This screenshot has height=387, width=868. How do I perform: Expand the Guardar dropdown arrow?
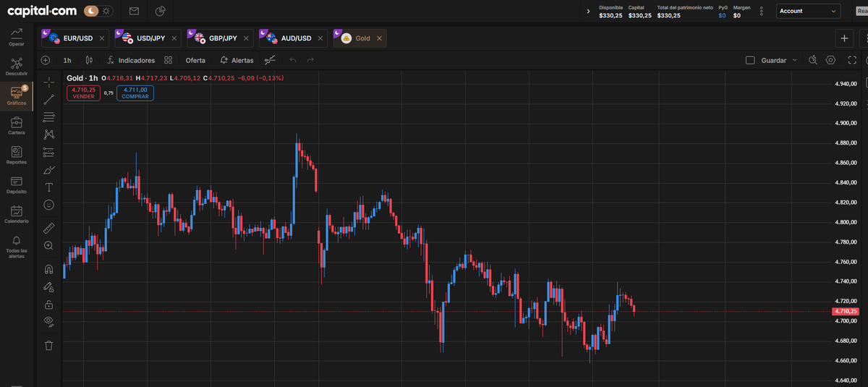pyautogui.click(x=795, y=60)
